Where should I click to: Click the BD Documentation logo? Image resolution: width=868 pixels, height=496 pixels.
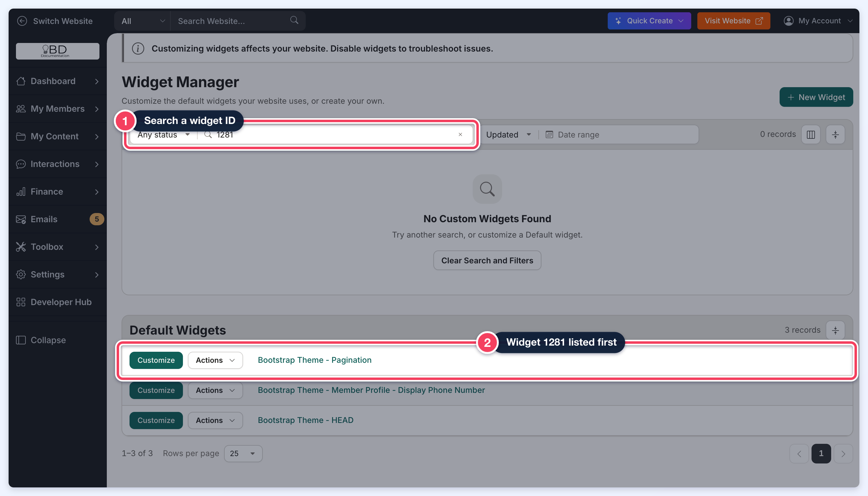(x=58, y=51)
